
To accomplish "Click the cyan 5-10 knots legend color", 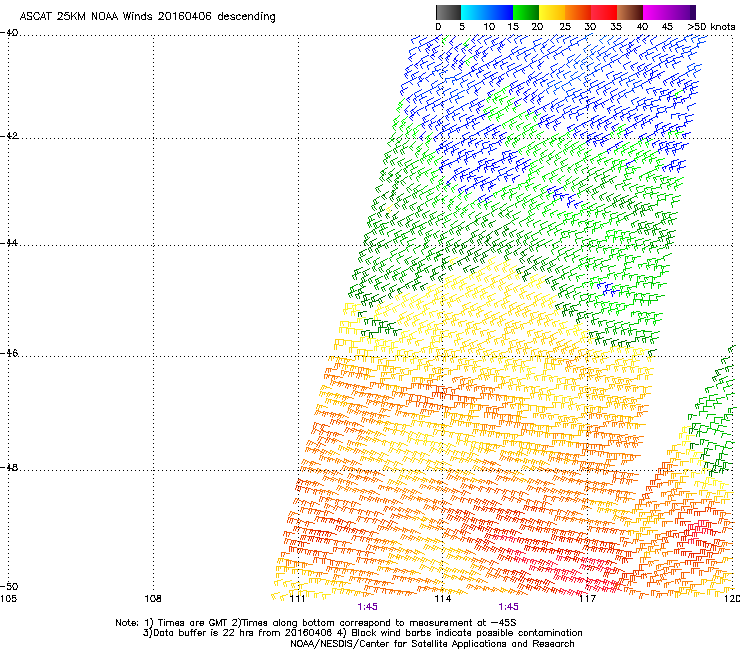I will tap(473, 12).
